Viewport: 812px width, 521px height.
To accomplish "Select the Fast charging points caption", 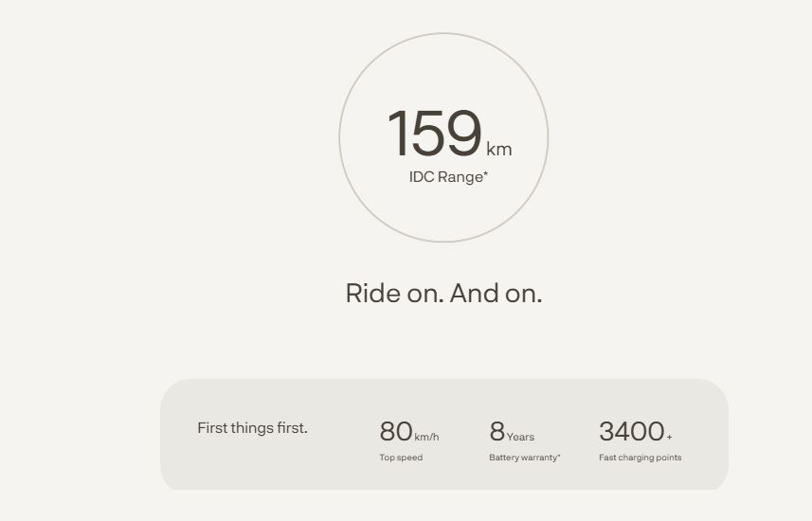I will (x=640, y=458).
